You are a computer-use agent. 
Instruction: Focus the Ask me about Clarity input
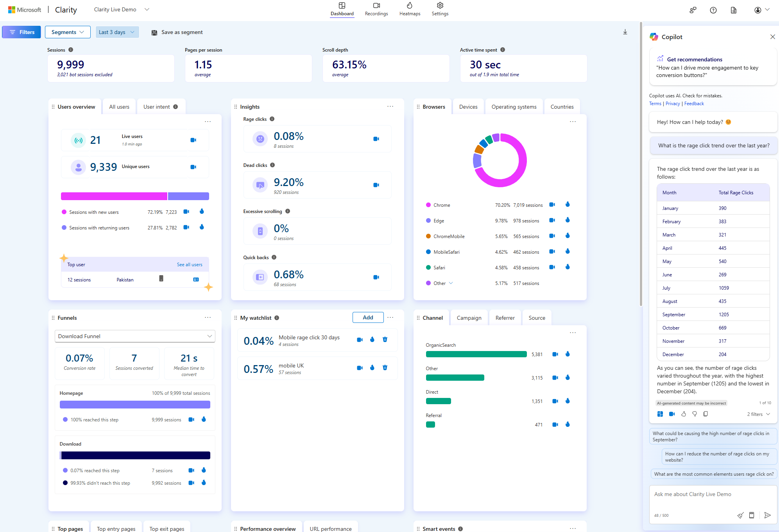click(713, 494)
